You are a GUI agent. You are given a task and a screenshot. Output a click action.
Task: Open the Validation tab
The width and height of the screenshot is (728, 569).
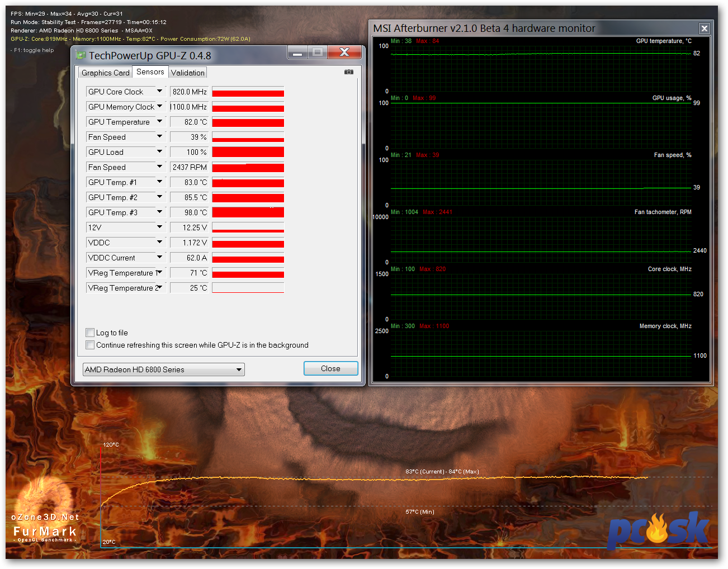[188, 73]
